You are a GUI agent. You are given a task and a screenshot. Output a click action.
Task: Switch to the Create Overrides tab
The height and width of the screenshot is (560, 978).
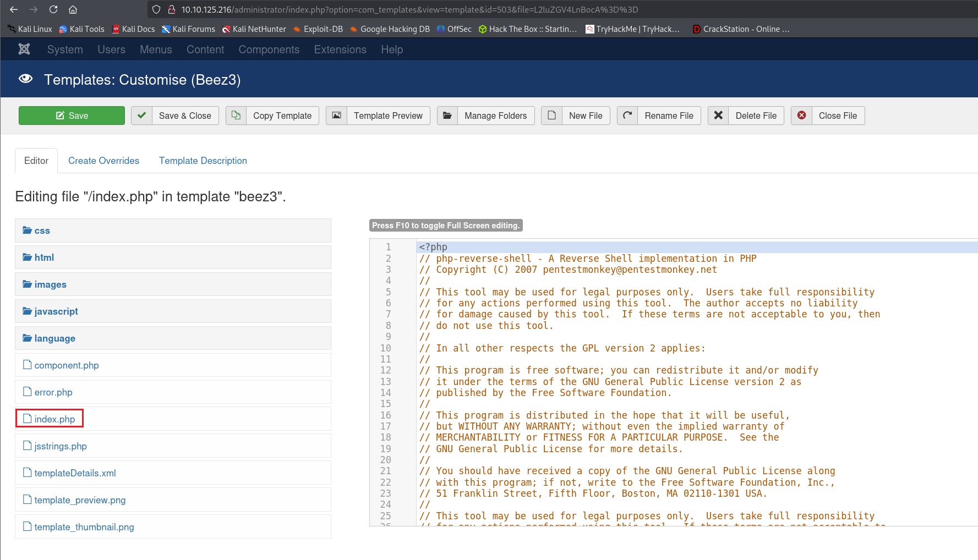[103, 161]
